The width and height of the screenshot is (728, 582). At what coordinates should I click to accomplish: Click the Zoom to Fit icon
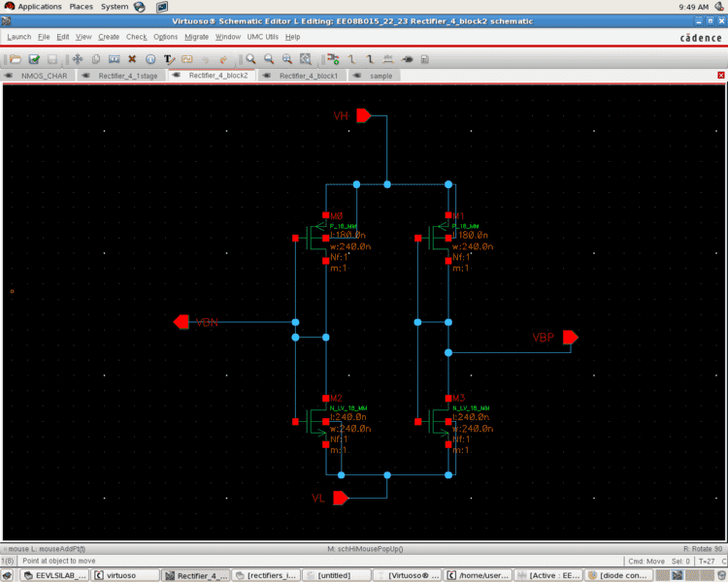(x=287, y=59)
